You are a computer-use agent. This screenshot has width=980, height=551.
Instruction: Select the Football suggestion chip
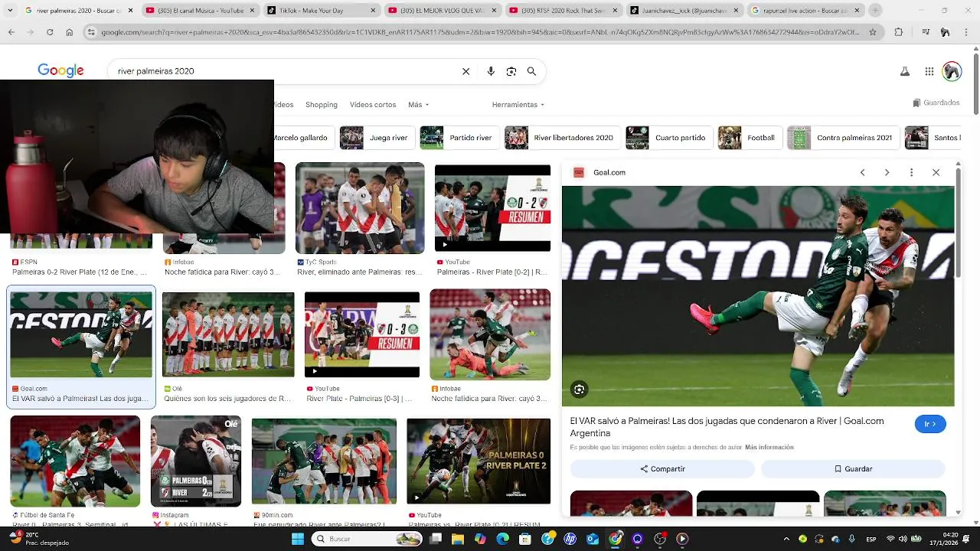click(749, 138)
